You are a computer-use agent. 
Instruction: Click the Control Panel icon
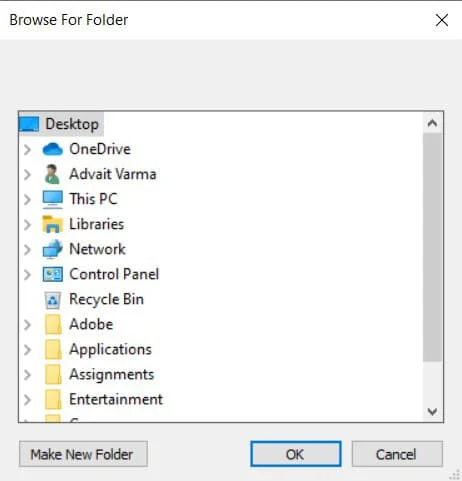(x=52, y=274)
